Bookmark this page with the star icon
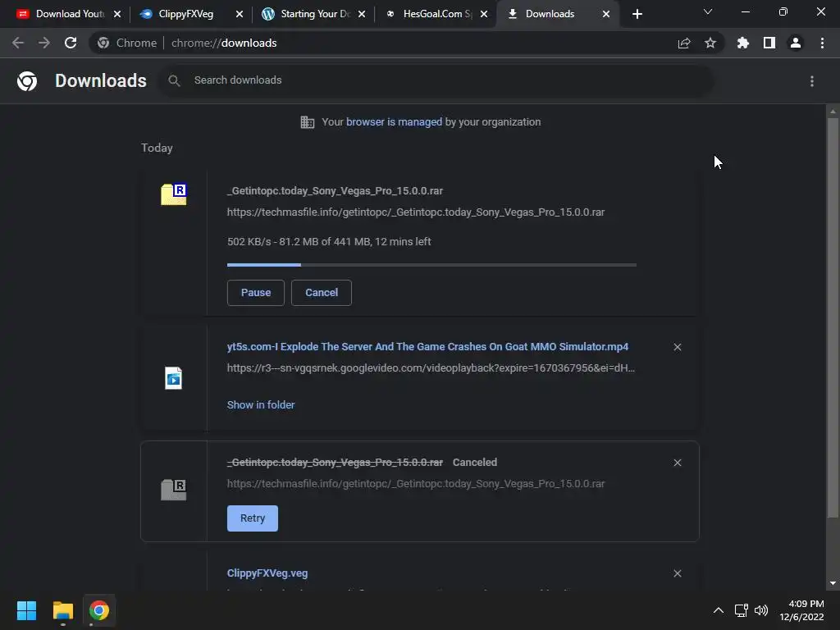This screenshot has height=630, width=840. pyautogui.click(x=710, y=43)
